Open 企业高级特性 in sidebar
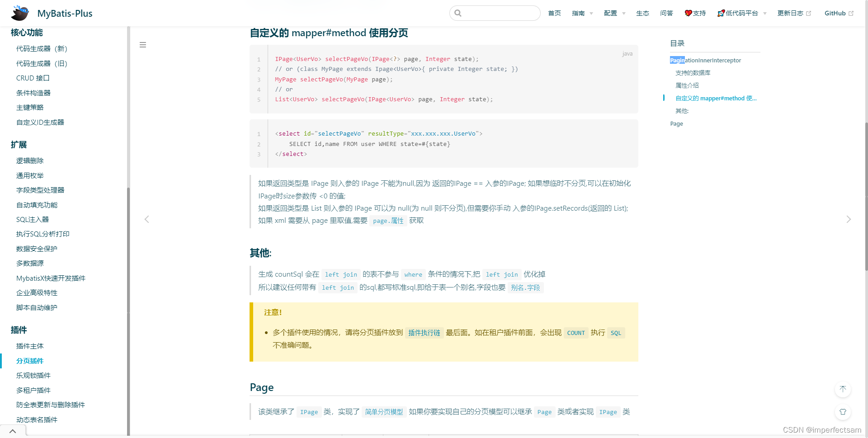868x438 pixels. [37, 293]
